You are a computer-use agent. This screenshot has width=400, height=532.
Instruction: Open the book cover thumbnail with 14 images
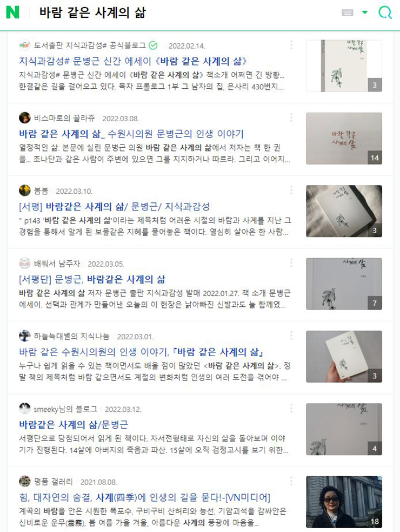click(x=344, y=139)
